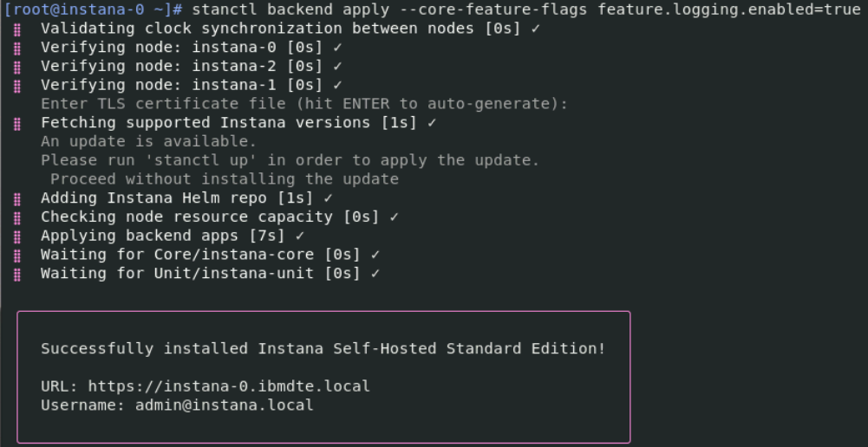Click the [root@instana-0 ~]# shell prompt
868x447 pixels.
pyautogui.click(x=93, y=10)
